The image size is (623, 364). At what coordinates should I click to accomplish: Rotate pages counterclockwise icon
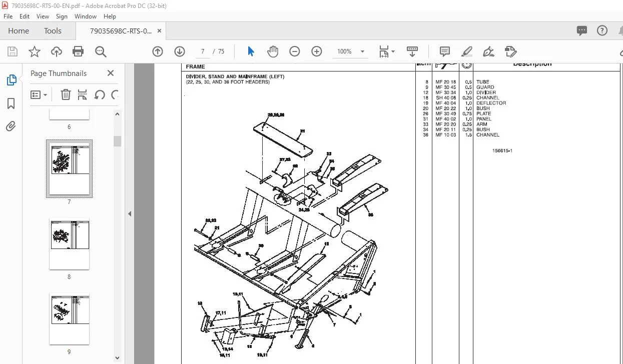tap(100, 94)
